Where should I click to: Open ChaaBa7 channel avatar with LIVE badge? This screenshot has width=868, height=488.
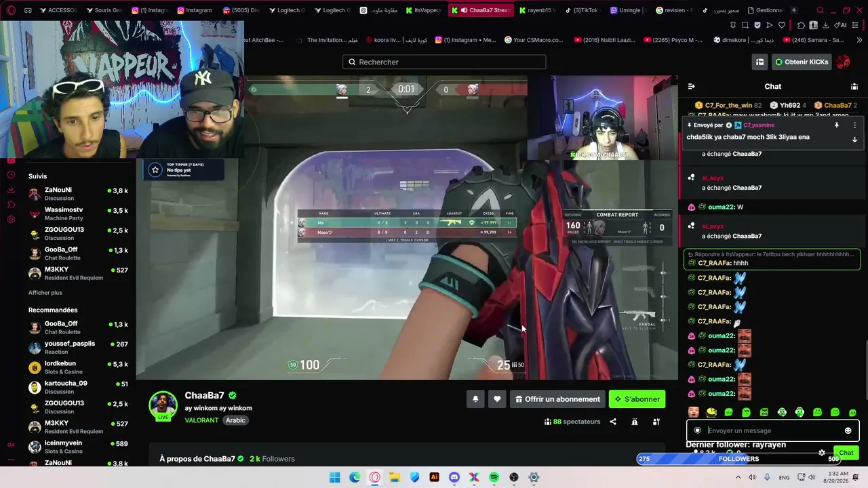coord(163,406)
